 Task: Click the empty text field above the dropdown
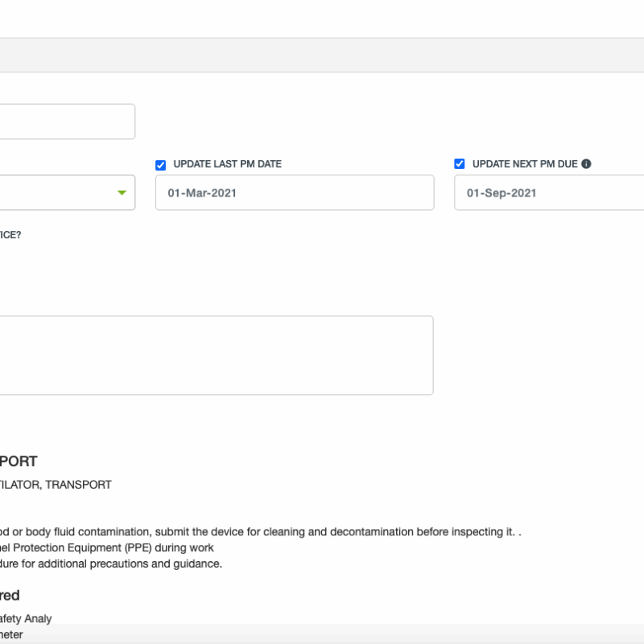click(x=68, y=122)
